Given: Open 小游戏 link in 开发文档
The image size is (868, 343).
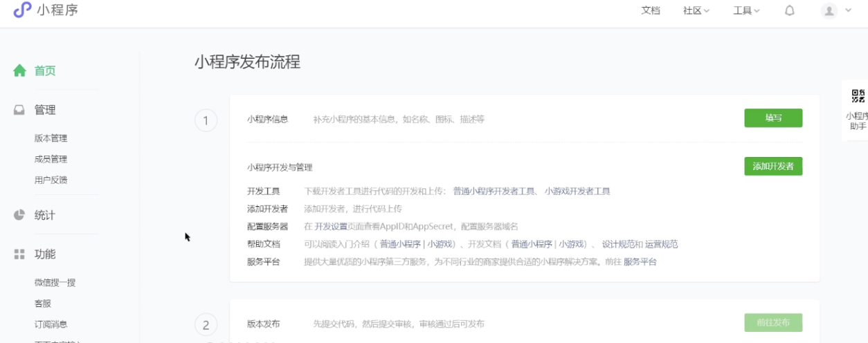Looking at the screenshot, I should 573,243.
